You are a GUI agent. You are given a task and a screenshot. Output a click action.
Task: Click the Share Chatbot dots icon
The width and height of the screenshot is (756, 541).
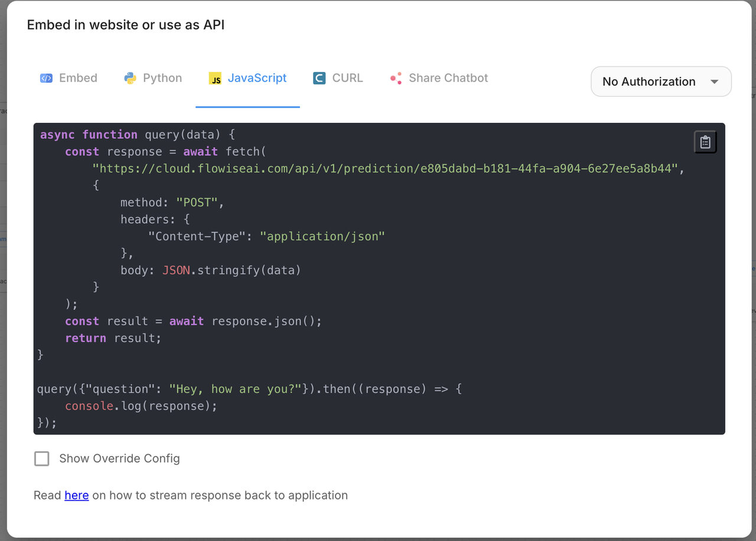pyautogui.click(x=396, y=78)
